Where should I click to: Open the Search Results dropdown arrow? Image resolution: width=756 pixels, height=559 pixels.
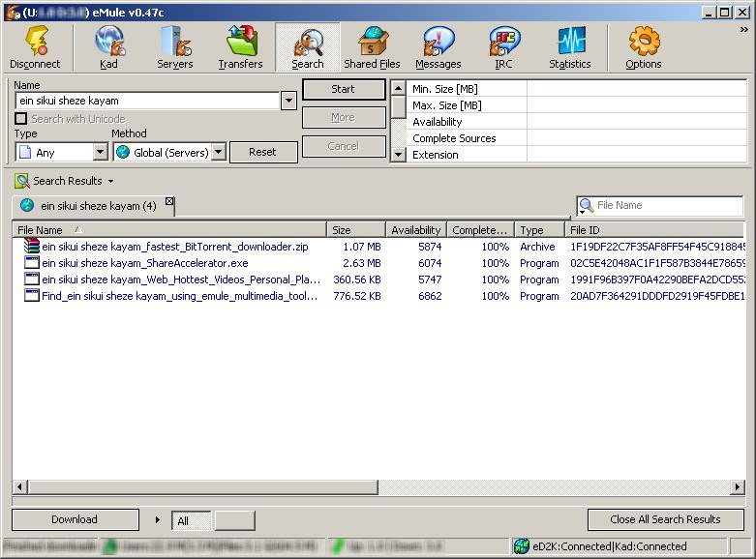pyautogui.click(x=111, y=182)
